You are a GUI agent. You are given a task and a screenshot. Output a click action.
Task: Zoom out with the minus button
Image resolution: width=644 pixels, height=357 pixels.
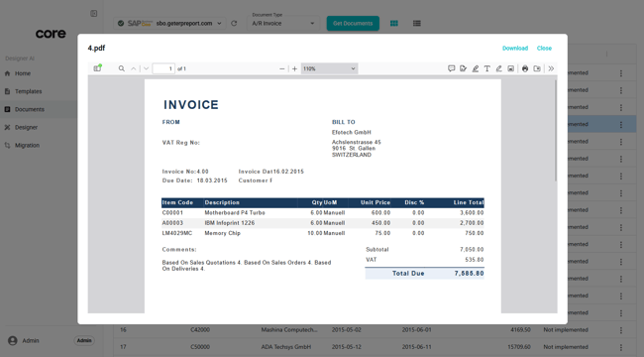pyautogui.click(x=281, y=68)
